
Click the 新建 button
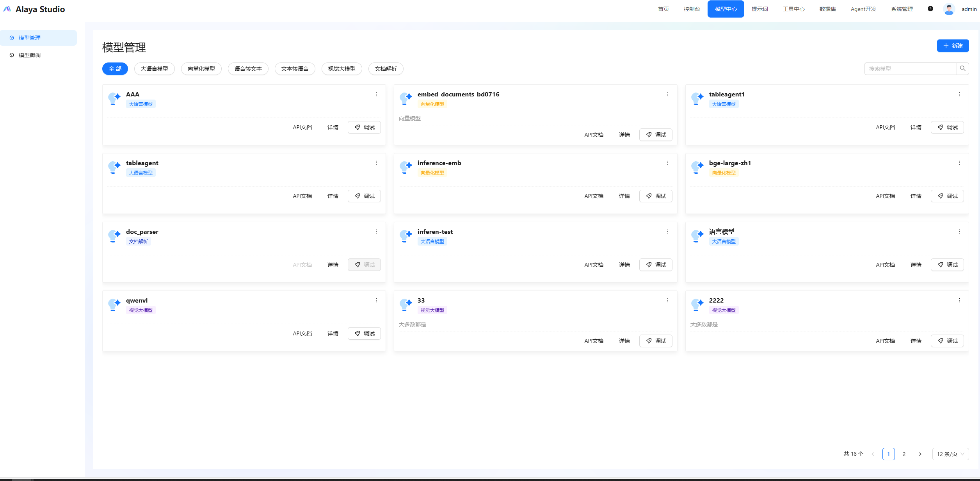[953, 46]
